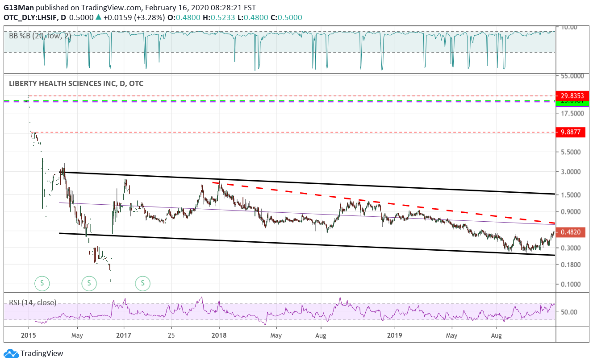The width and height of the screenshot is (593, 364).
Task: Click the RSI (14, close) indicator label
Action: click(x=33, y=302)
